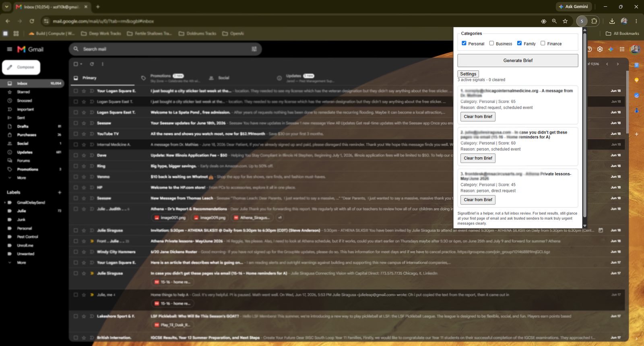This screenshot has height=346, width=644.
Task: Open the Doldrums Tracks bookmark folder
Action: (197, 33)
